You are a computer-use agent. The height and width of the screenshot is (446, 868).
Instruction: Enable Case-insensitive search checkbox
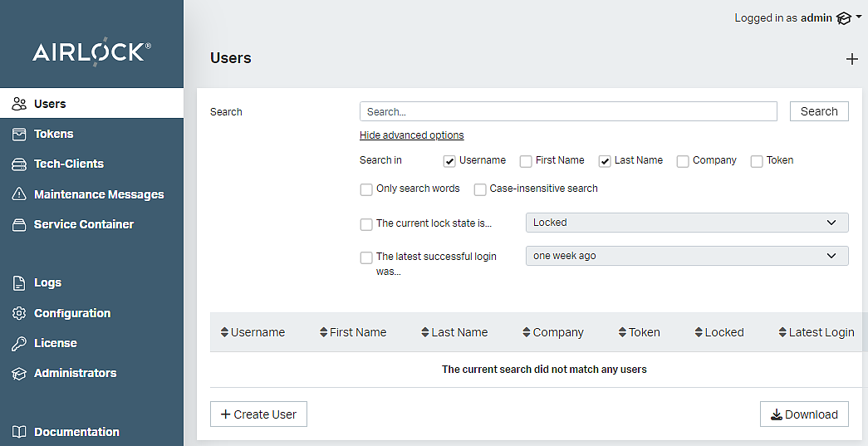[480, 189]
